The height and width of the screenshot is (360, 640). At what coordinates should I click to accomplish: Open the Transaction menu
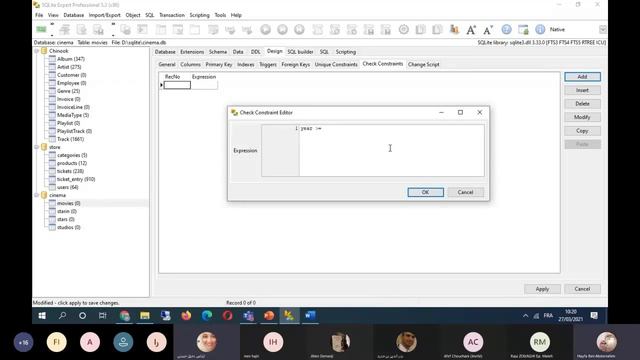coord(172,15)
